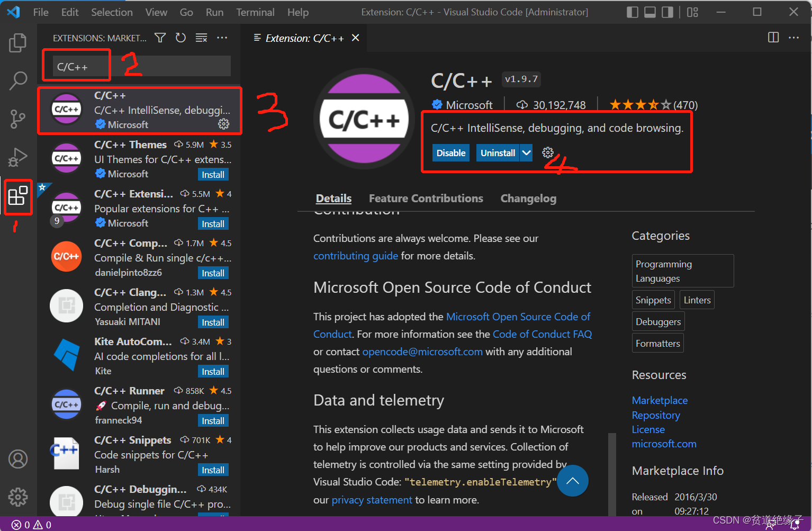The width and height of the screenshot is (812, 531).
Task: Select the Formatters category tag
Action: [x=657, y=344]
